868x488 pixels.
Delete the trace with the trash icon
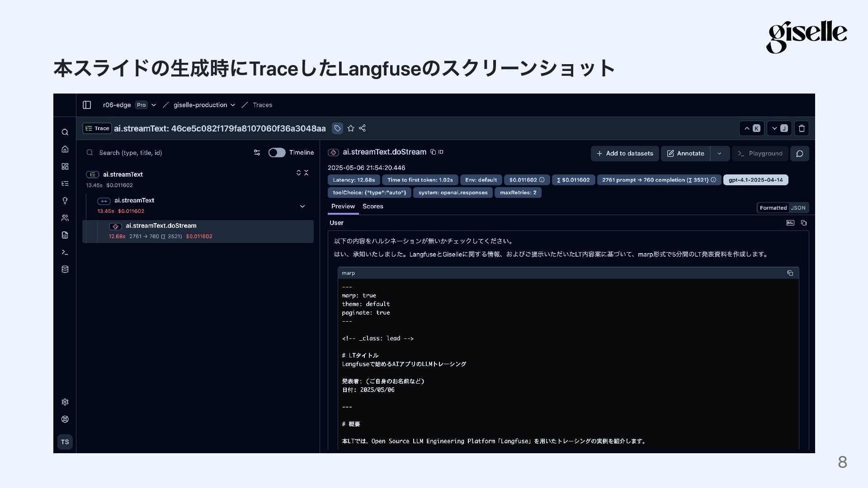click(802, 128)
